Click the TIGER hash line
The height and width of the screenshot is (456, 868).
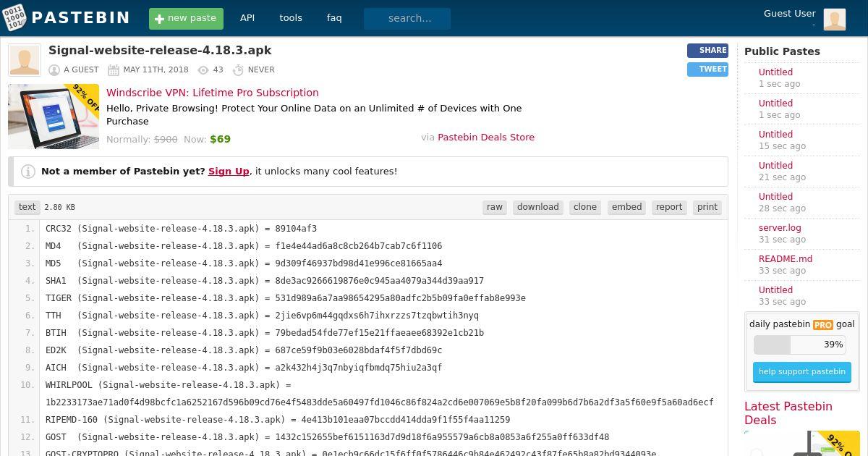coord(286,298)
